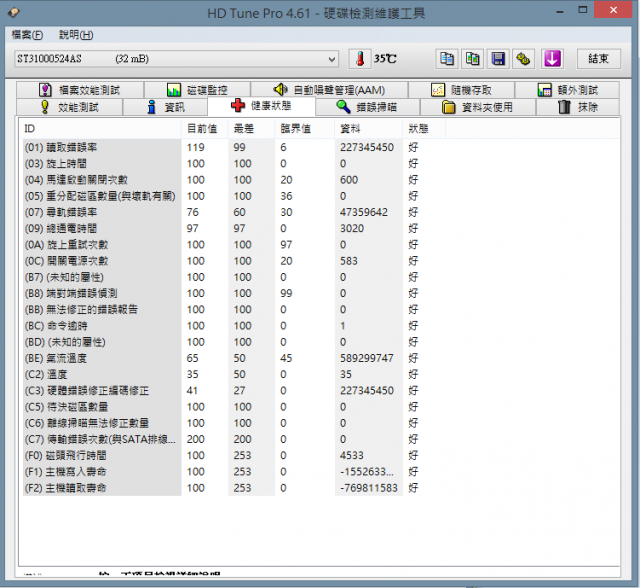Select the (C7) 傳輸錯誤次數 row

point(234,439)
